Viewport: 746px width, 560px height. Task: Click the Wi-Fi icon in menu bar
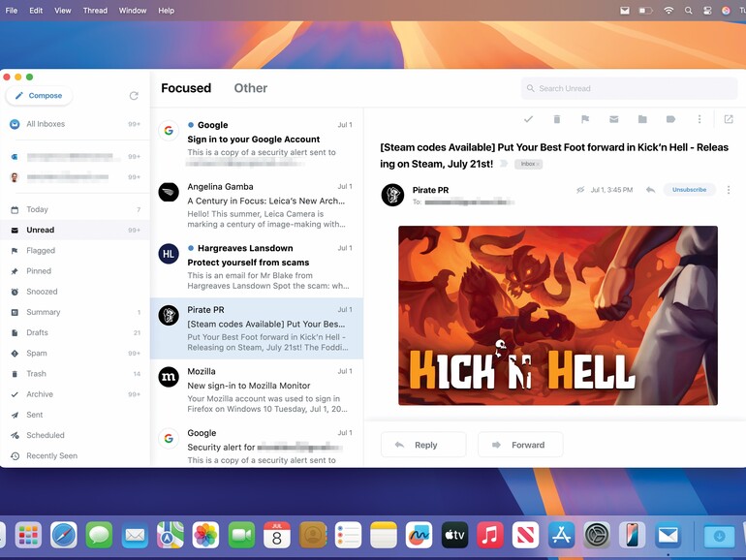click(668, 11)
